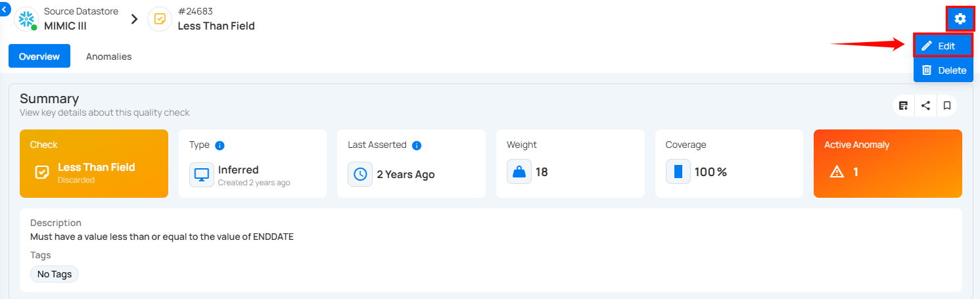
Task: Click the check icon beside #24683
Action: pos(160,19)
